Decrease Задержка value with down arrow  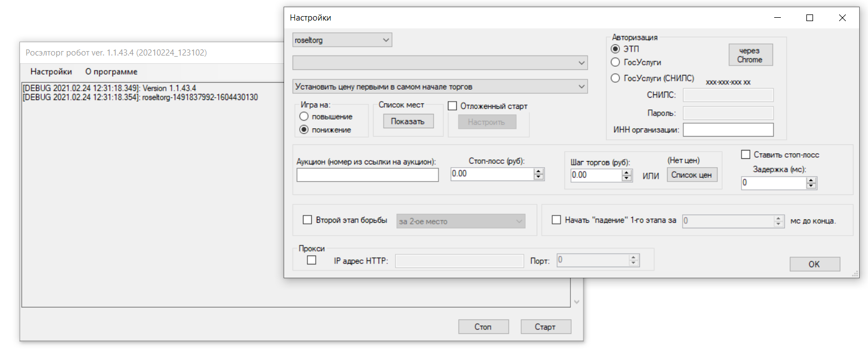811,186
